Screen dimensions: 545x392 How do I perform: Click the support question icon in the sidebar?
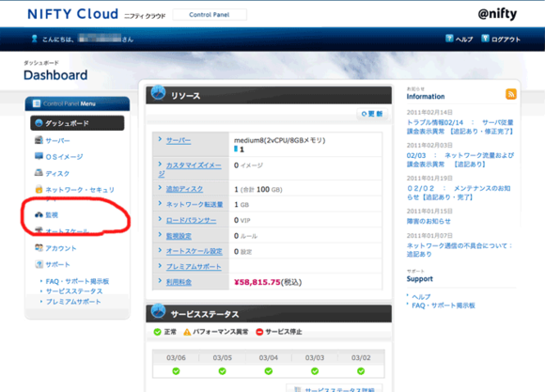pos(39,264)
